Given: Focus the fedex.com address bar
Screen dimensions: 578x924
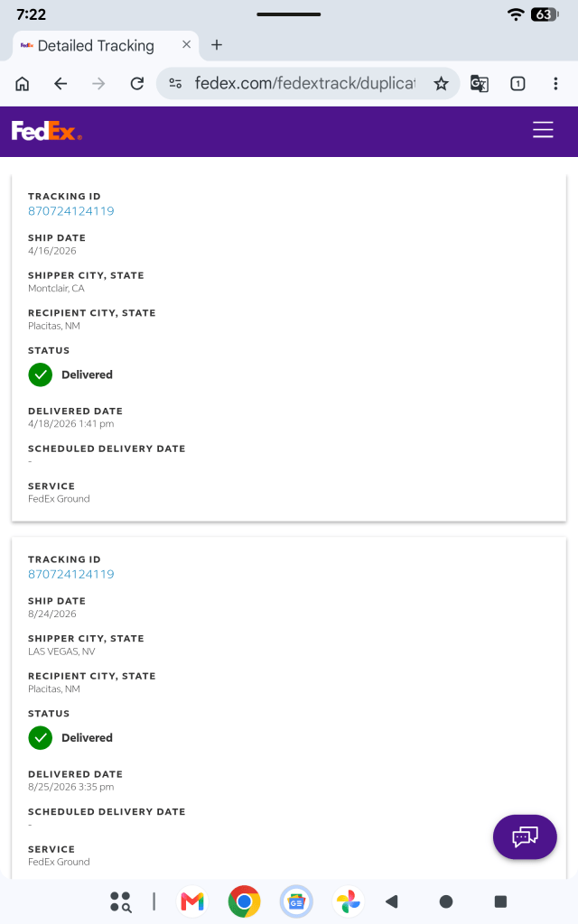Looking at the screenshot, I should (305, 84).
